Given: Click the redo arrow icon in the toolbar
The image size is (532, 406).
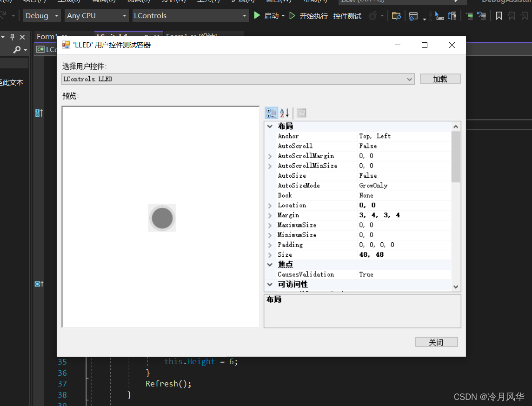Looking at the screenshot, I should coord(3,15).
